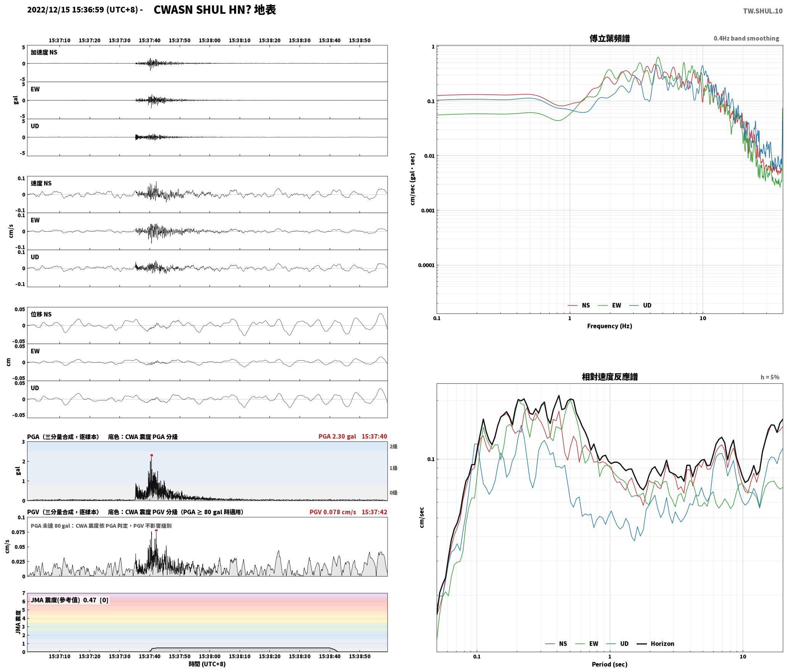This screenshot has width=787, height=672.
Task: Click the Frequency (Hz) axis label
Action: [x=610, y=326]
